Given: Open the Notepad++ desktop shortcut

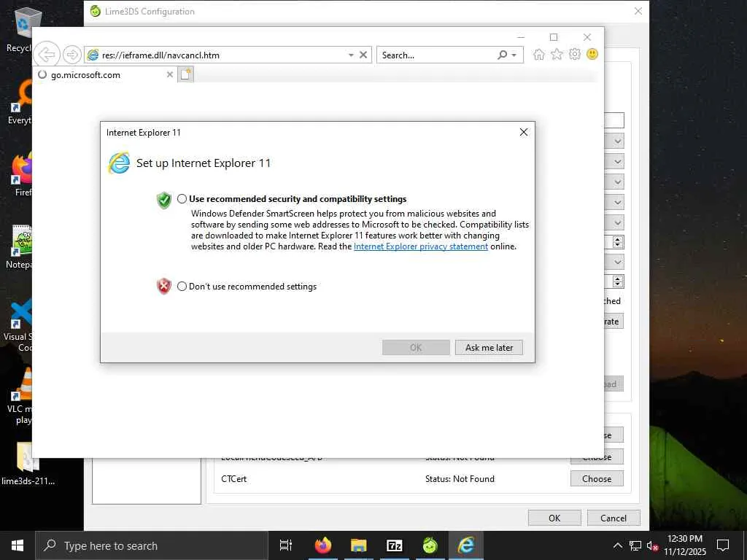Looking at the screenshot, I should pos(20,246).
